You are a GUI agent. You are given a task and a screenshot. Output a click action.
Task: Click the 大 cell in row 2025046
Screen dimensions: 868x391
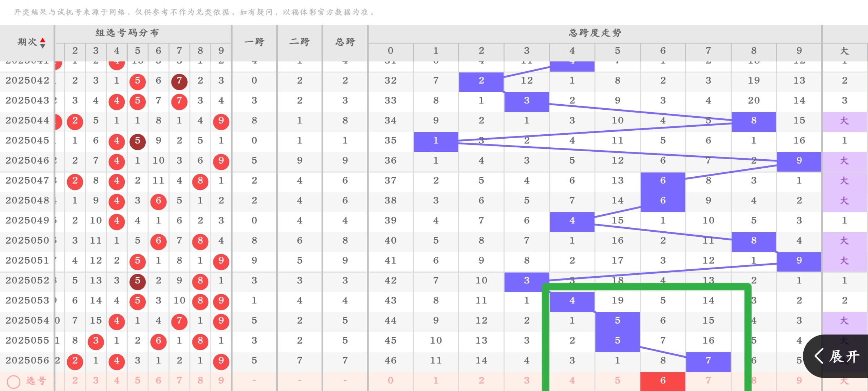tap(845, 160)
